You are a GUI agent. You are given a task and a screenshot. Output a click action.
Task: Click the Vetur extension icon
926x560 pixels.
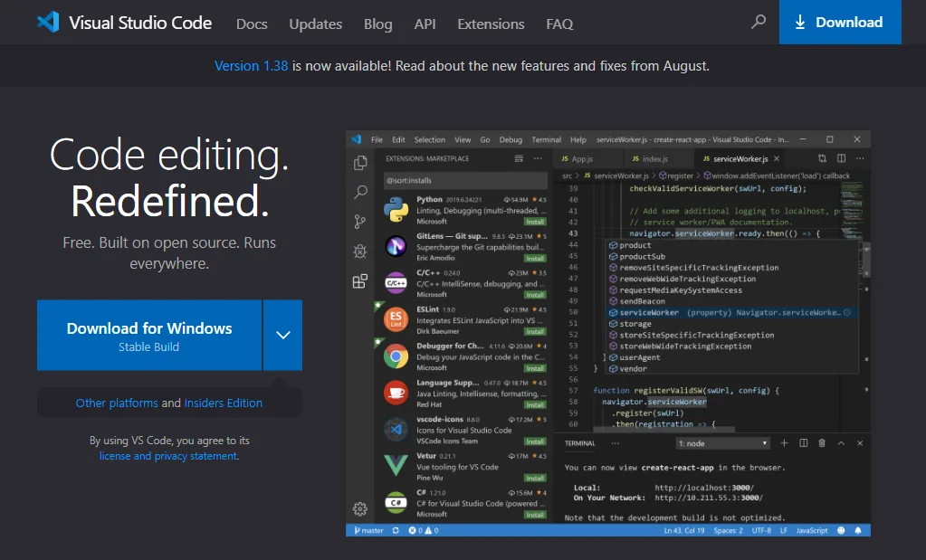pyautogui.click(x=396, y=466)
